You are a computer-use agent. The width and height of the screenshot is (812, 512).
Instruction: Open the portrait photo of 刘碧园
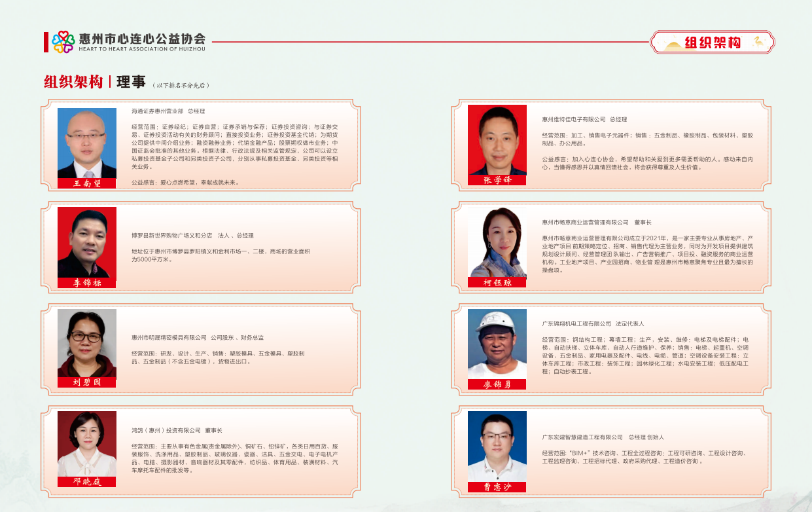[x=87, y=342]
